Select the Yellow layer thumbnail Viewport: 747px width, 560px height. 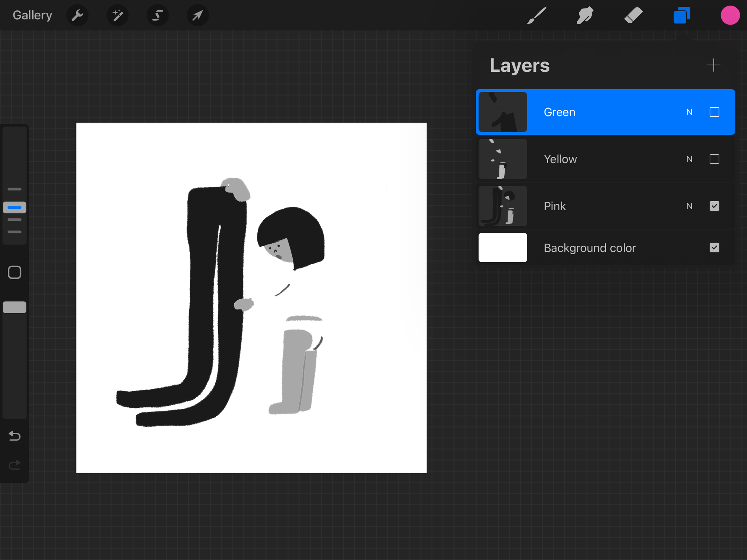click(x=503, y=159)
